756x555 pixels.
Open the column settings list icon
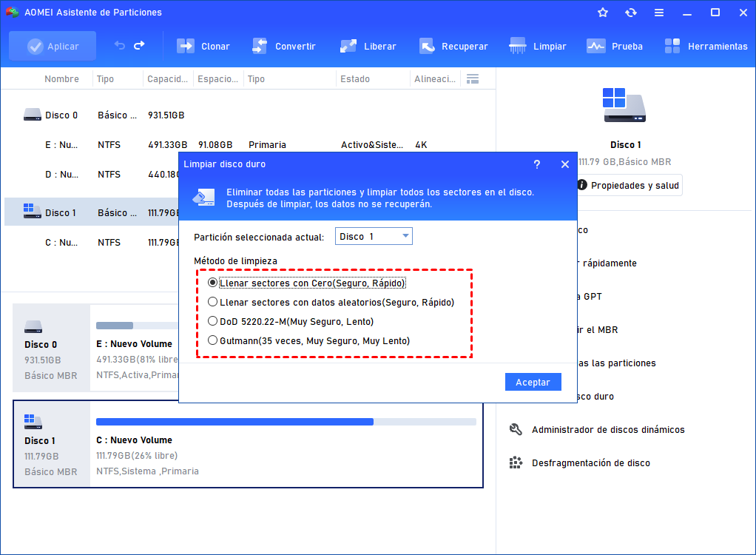click(473, 78)
